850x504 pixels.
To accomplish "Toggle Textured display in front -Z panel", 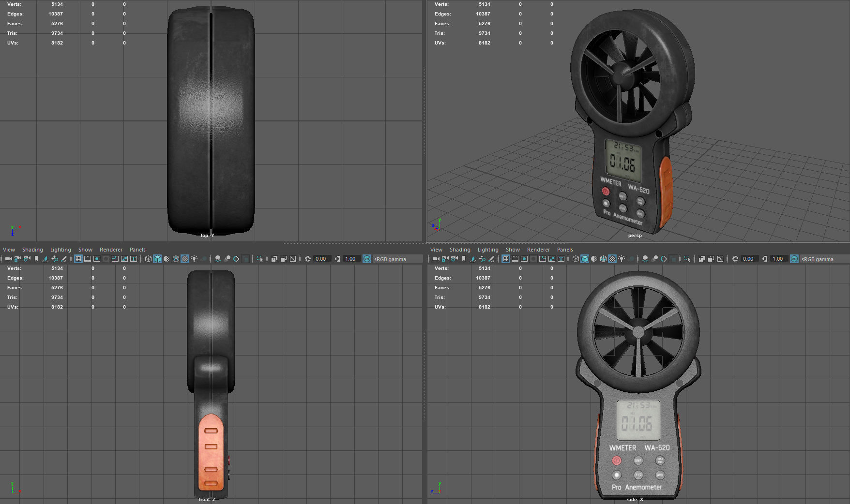I will [185, 259].
